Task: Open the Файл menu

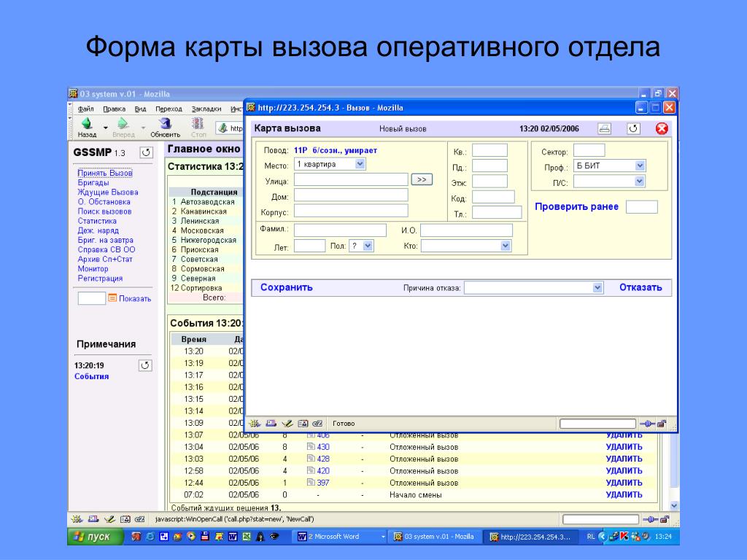Action: tap(86, 109)
